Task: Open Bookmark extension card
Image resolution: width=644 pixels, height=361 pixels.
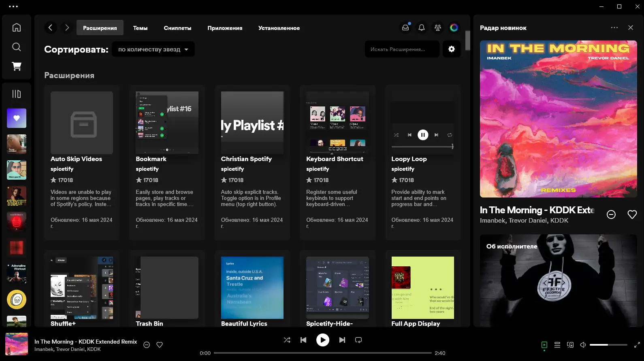Action: (x=167, y=163)
